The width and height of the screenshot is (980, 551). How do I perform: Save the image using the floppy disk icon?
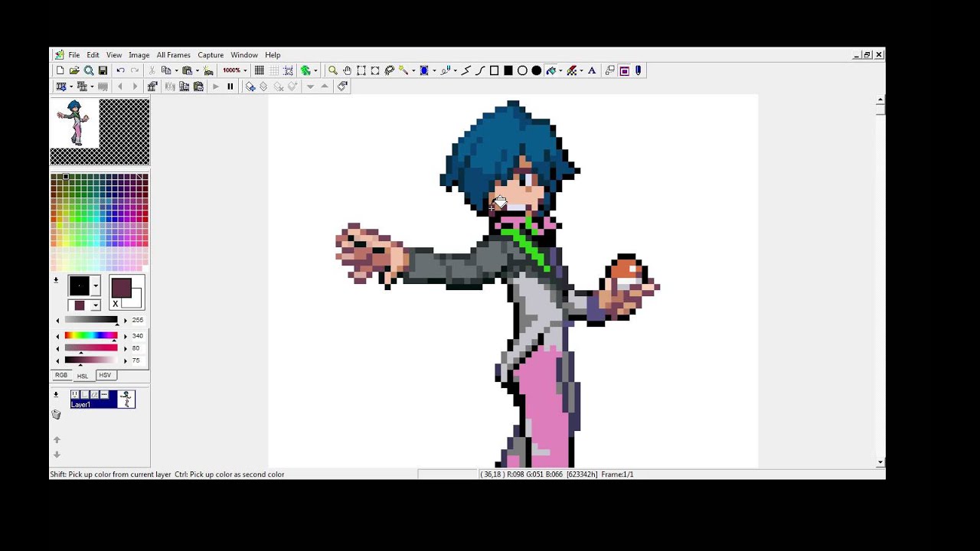click(103, 70)
